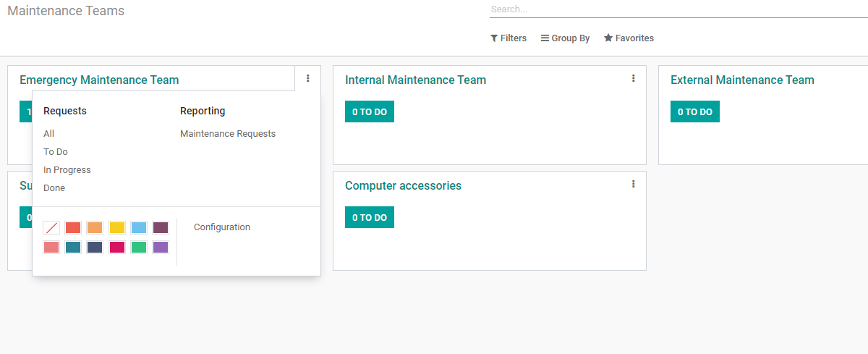The height and width of the screenshot is (354, 868).
Task: Open the Group By dropdown
Action: (x=565, y=38)
